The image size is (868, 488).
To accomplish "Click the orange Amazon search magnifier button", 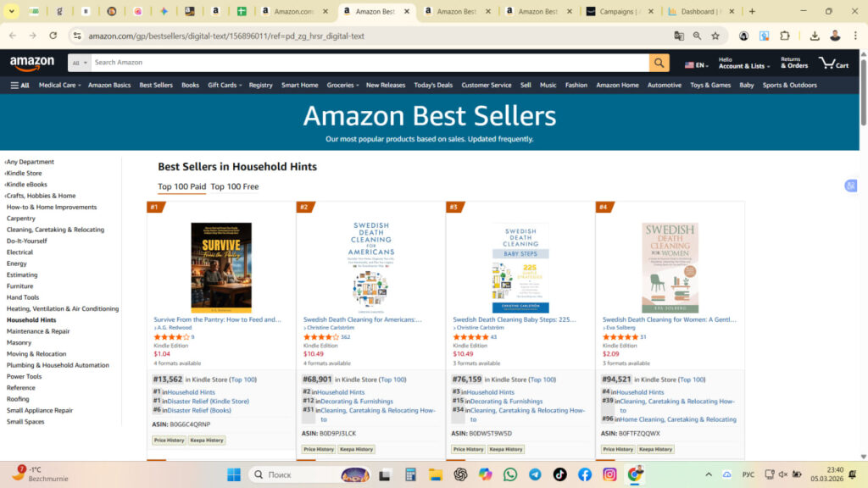I will (x=659, y=63).
